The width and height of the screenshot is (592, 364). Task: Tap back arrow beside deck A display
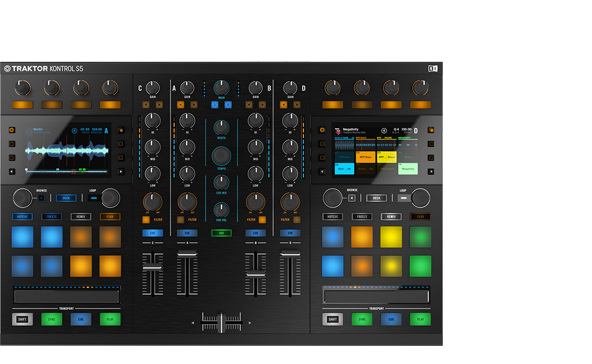[x=12, y=172]
